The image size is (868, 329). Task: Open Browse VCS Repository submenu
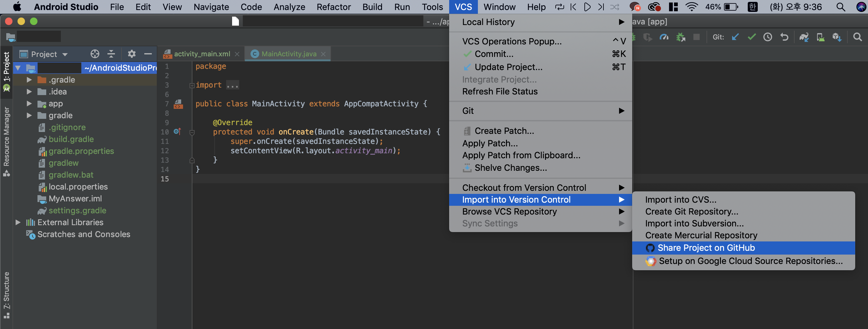[x=540, y=212]
